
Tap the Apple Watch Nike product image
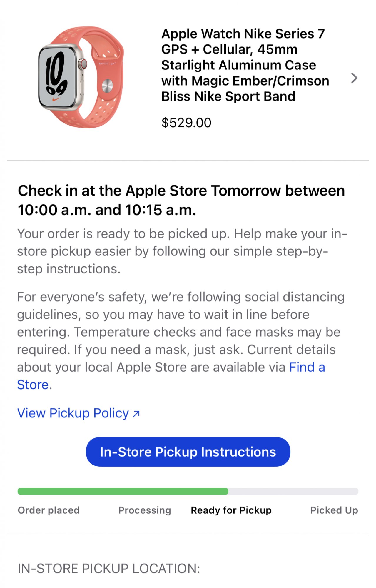pyautogui.click(x=81, y=77)
